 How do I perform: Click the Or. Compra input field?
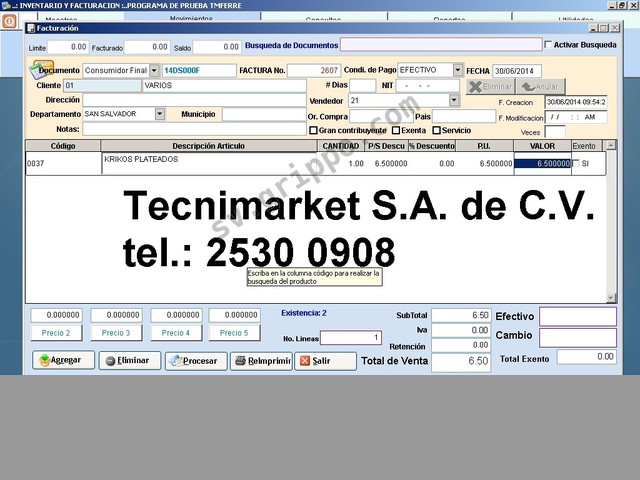coord(381,116)
